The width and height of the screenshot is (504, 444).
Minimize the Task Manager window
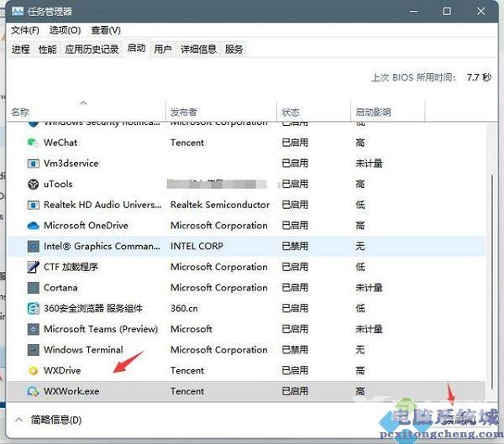tap(414, 12)
